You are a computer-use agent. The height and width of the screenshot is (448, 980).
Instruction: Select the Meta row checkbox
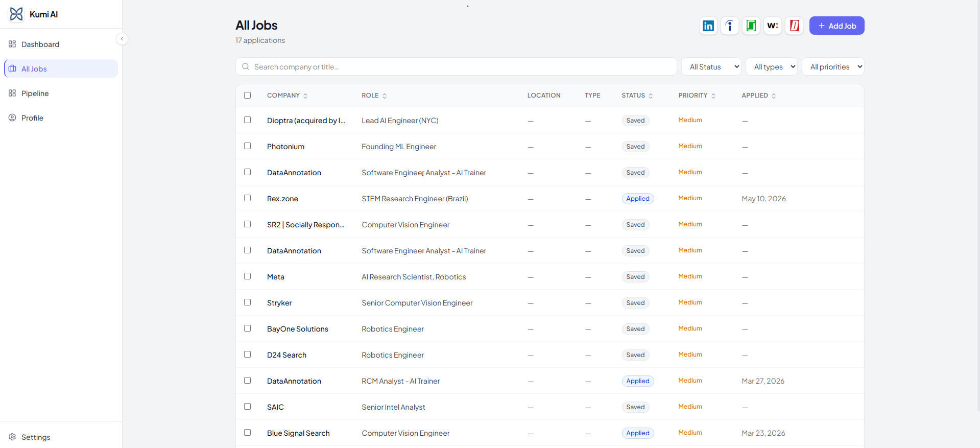click(248, 276)
